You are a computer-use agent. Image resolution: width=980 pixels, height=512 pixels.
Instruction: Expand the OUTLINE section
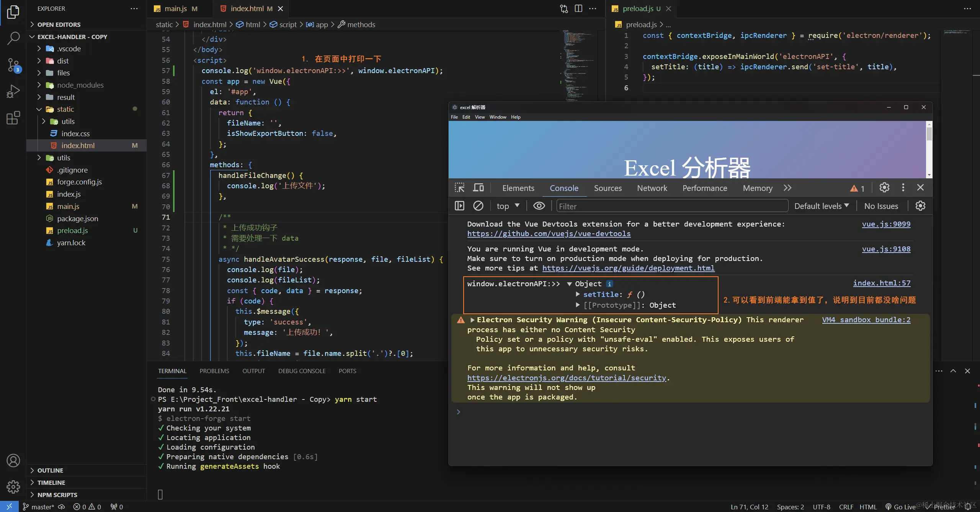(50, 470)
